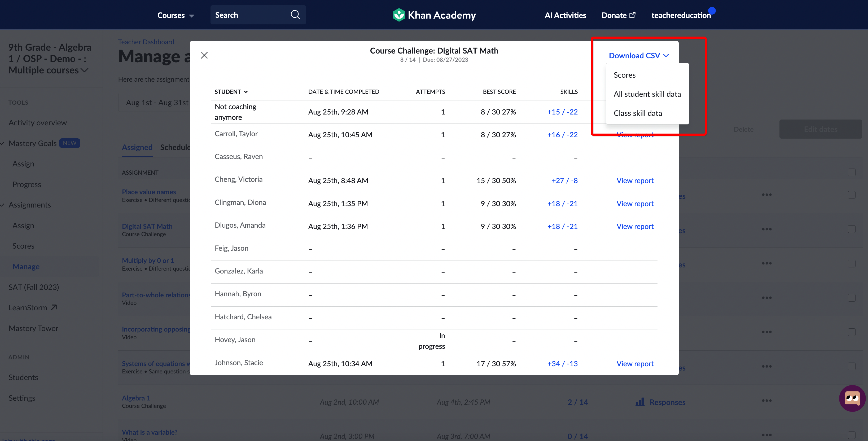Image resolution: width=868 pixels, height=441 pixels.
Task: Expand the class selector chevron for Multiple courses
Action: [85, 70]
